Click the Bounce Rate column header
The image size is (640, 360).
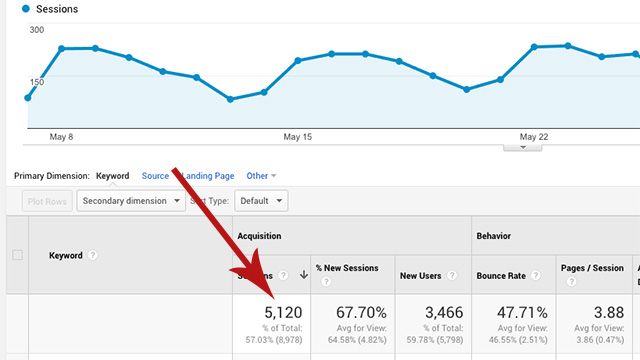[x=501, y=276]
